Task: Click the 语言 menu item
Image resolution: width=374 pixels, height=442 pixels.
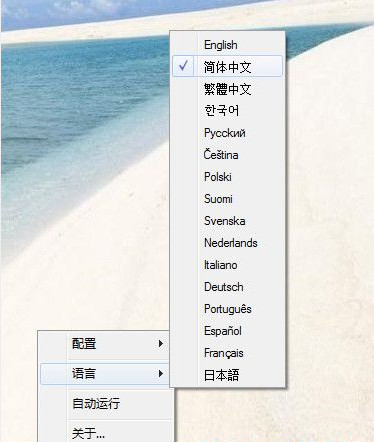Action: point(105,373)
